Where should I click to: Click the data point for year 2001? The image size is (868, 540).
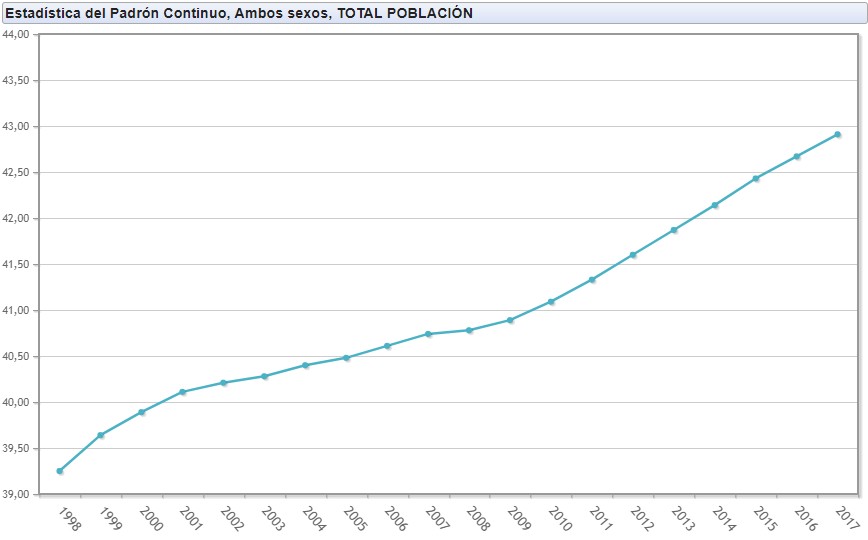coord(183,392)
